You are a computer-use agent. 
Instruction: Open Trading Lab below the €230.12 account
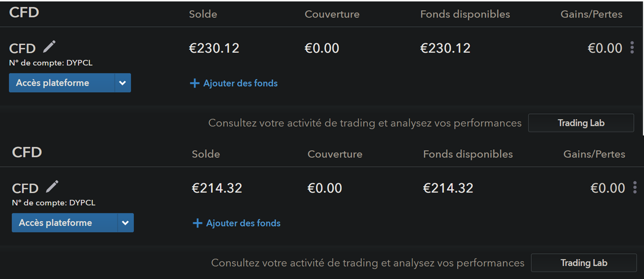coord(581,123)
